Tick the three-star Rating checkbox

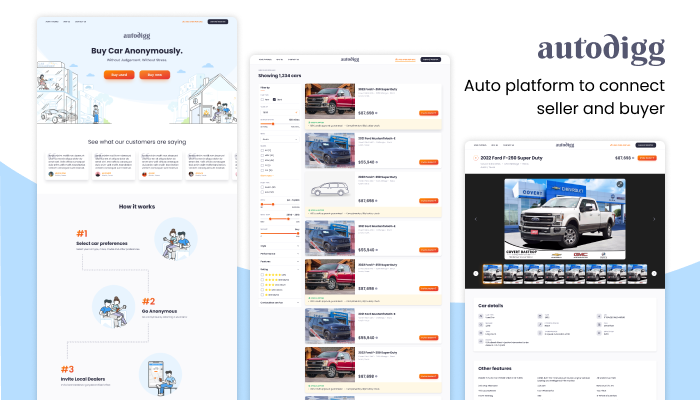coord(262,285)
